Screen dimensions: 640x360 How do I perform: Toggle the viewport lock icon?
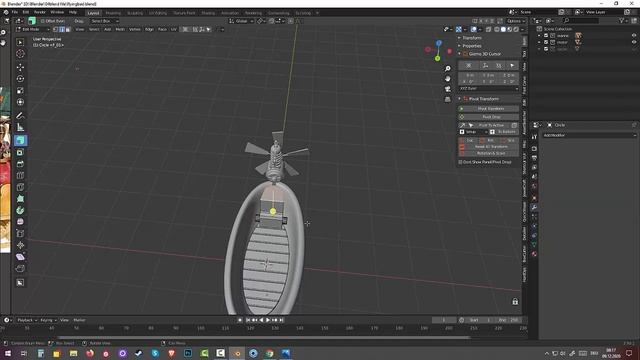tap(515, 302)
